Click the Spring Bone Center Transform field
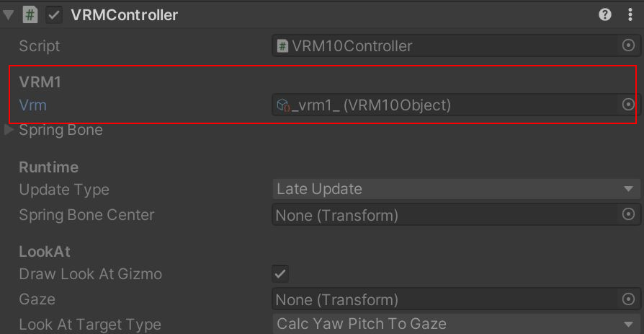Viewport: 644px width, 334px height. [444, 215]
